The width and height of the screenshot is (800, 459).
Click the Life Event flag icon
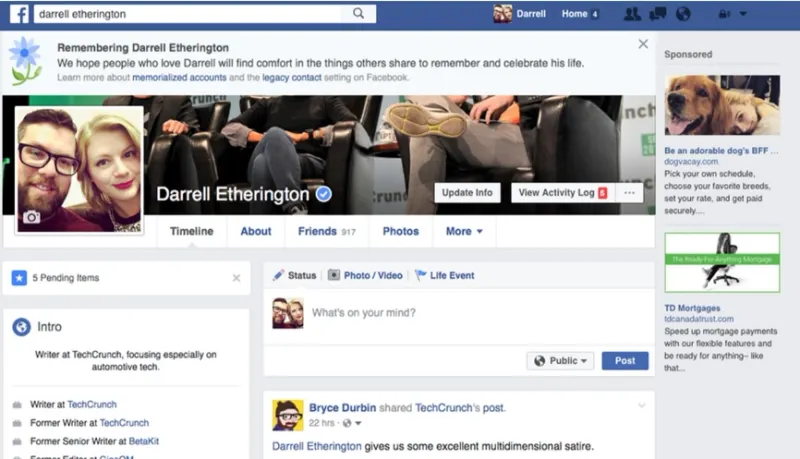click(x=420, y=275)
